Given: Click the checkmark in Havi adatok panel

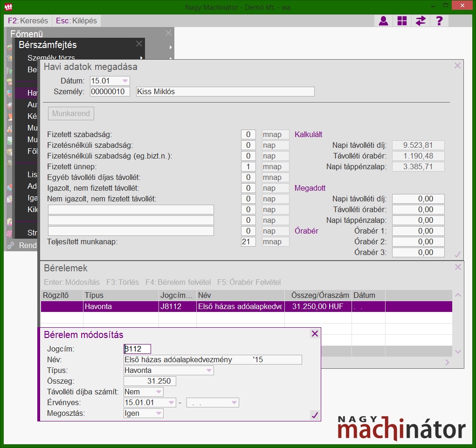Looking at the screenshot, I should [x=457, y=254].
